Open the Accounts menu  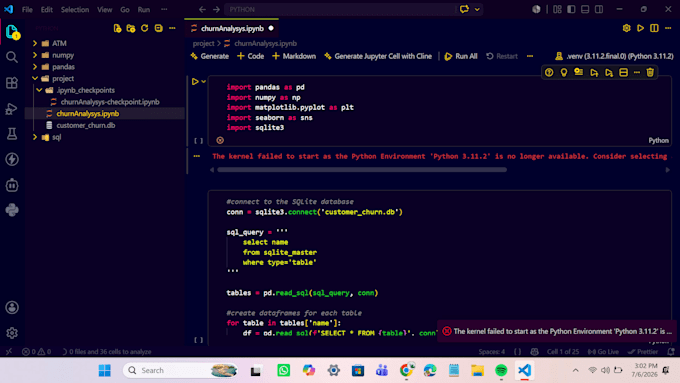point(12,308)
